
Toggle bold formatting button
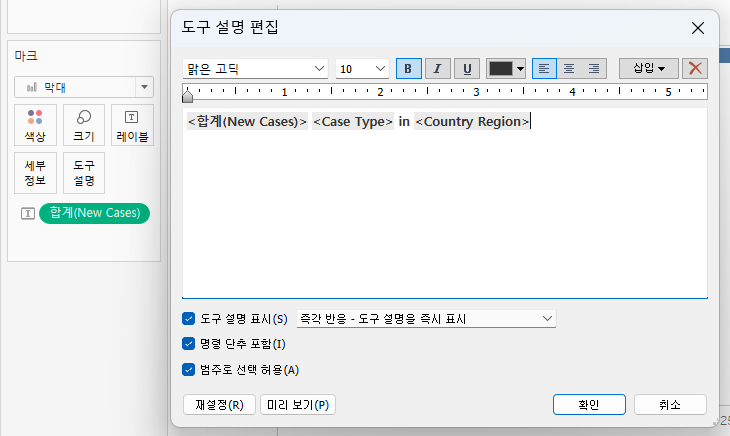408,69
